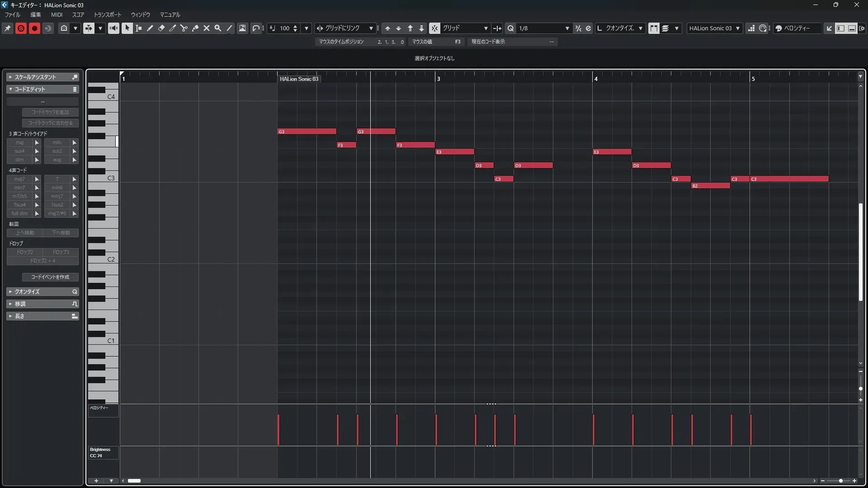Select the Mute X tool
The image size is (868, 488).
pyautogui.click(x=207, y=28)
